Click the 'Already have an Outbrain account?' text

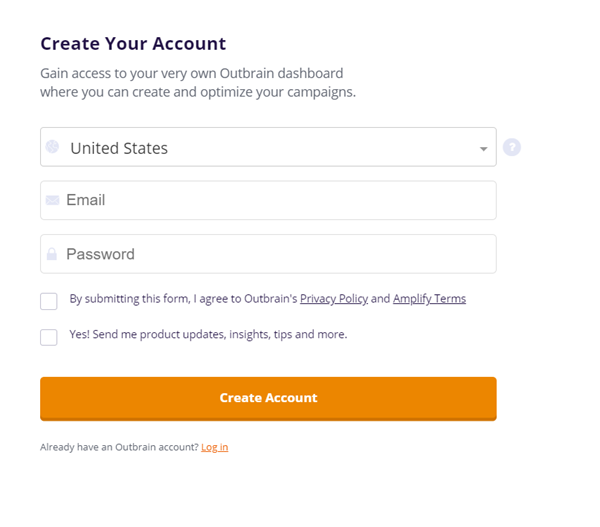coord(119,447)
